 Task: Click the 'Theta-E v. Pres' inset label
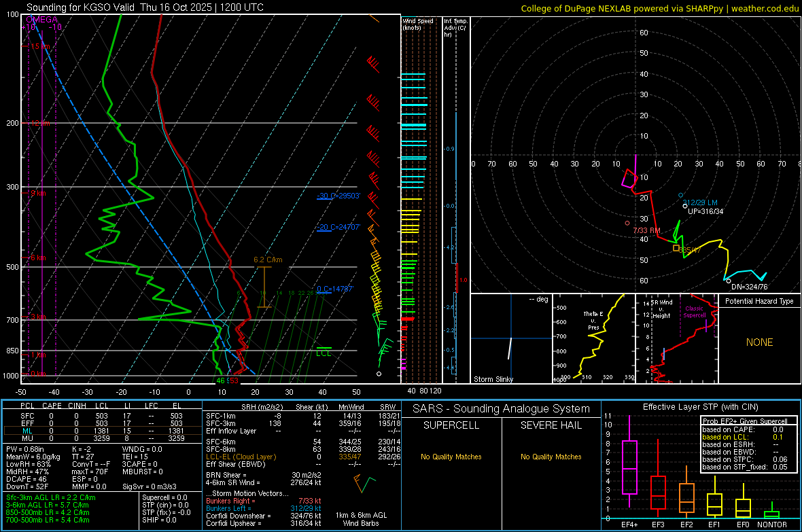point(593,321)
